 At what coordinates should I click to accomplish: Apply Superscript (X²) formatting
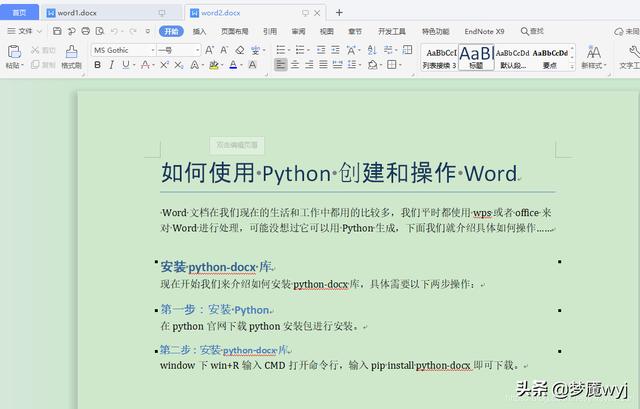[x=164, y=64]
